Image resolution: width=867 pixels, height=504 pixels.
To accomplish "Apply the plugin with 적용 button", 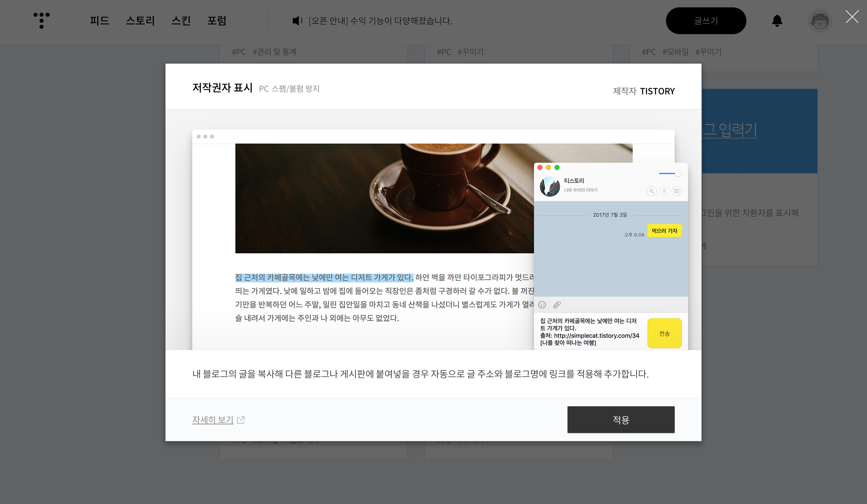I will pyautogui.click(x=621, y=419).
